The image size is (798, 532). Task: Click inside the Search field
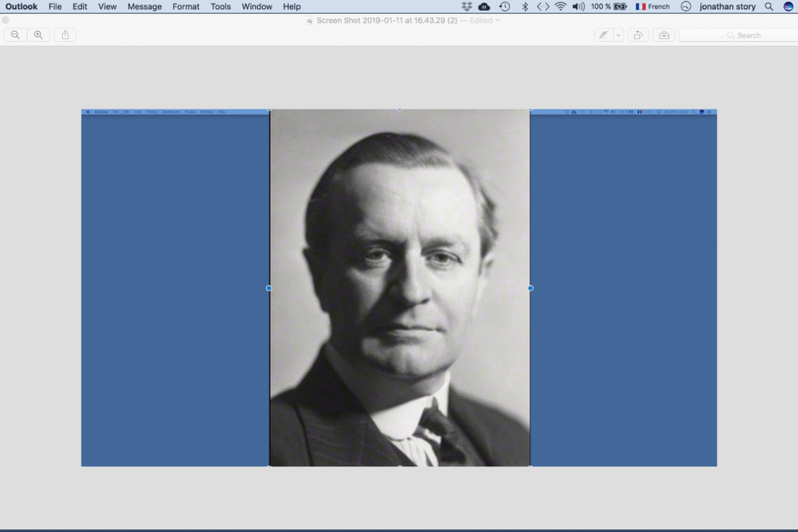742,35
